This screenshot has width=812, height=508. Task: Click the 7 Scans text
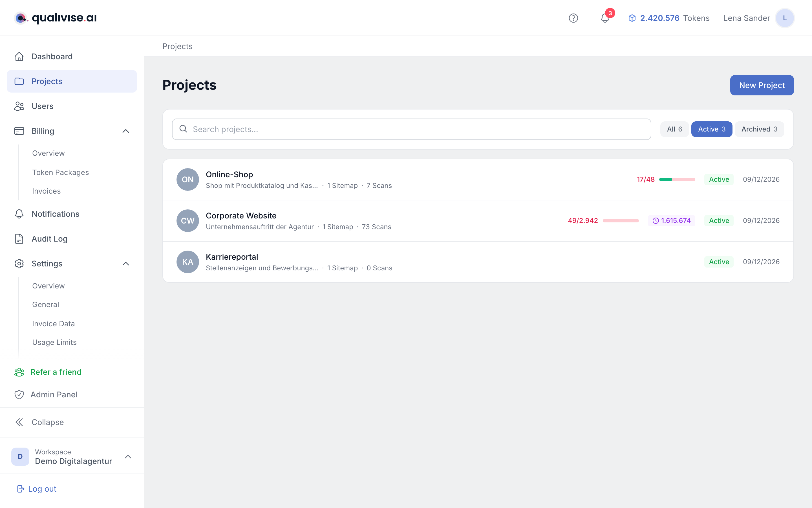[379, 186]
